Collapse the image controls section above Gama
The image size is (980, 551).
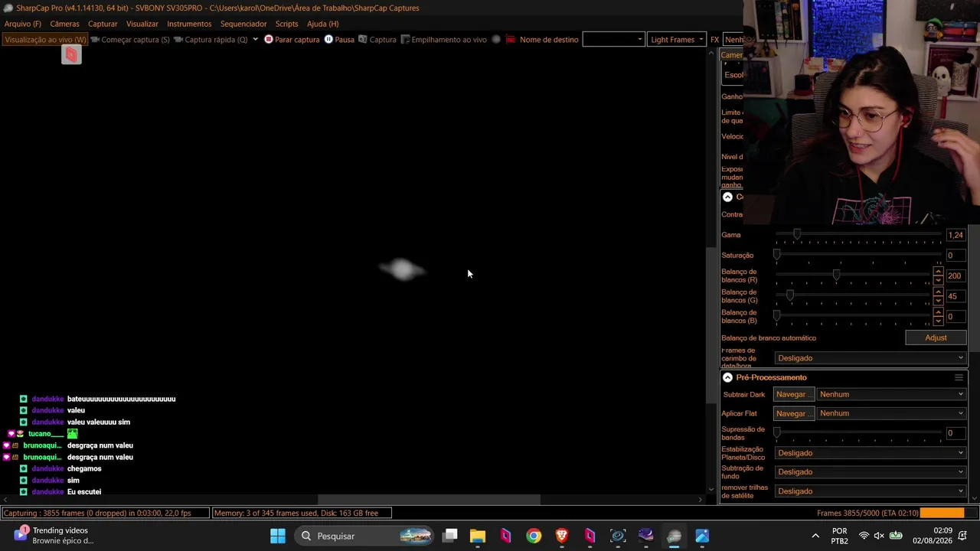tap(727, 197)
